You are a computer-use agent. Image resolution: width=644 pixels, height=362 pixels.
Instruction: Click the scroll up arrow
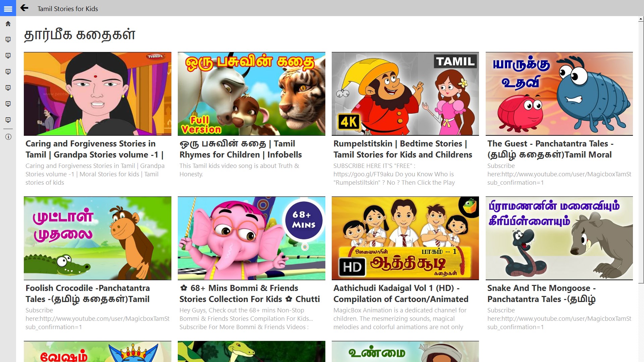pyautogui.click(x=641, y=19)
